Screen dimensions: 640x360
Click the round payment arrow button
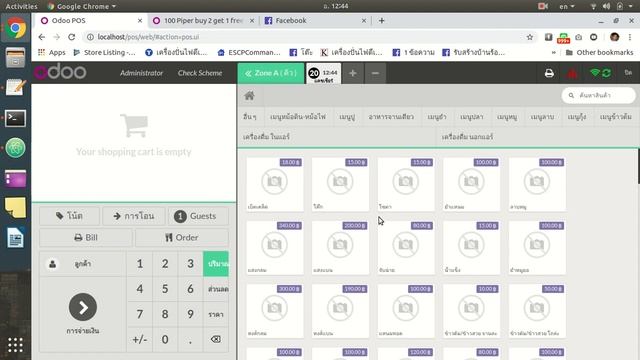point(83,307)
